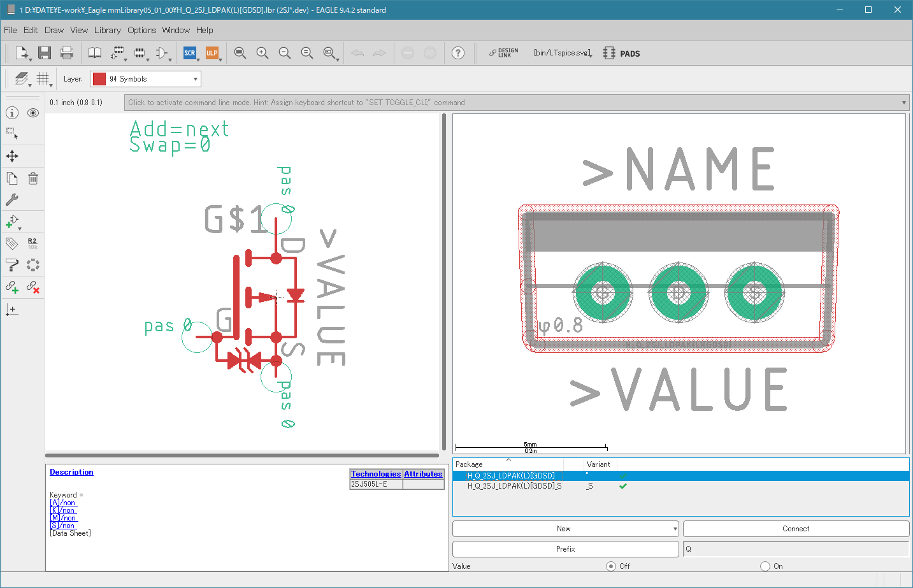
Task: Expand the command line history dropdown
Action: coord(904,103)
